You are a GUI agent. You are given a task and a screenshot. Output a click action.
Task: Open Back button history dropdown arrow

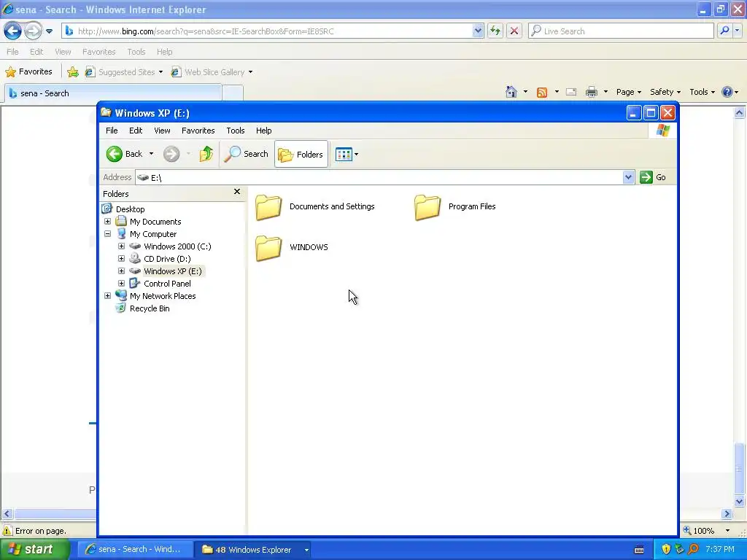point(152,154)
